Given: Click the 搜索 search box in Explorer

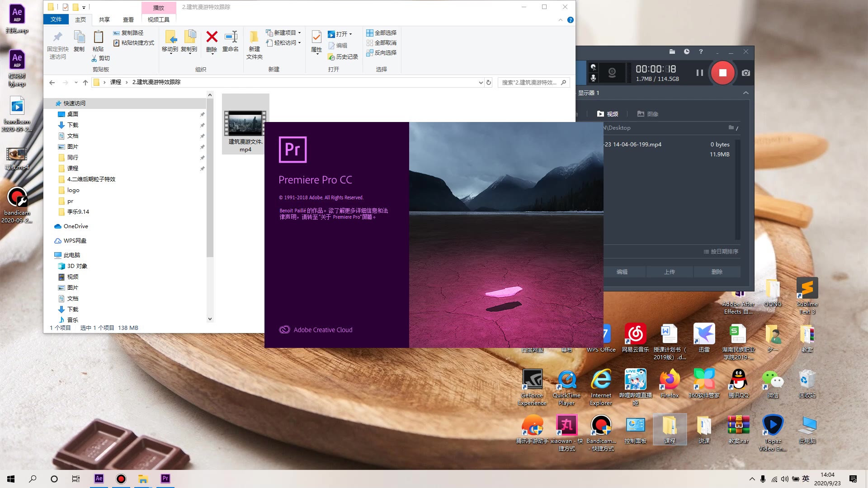Looking at the screenshot, I should (x=533, y=82).
